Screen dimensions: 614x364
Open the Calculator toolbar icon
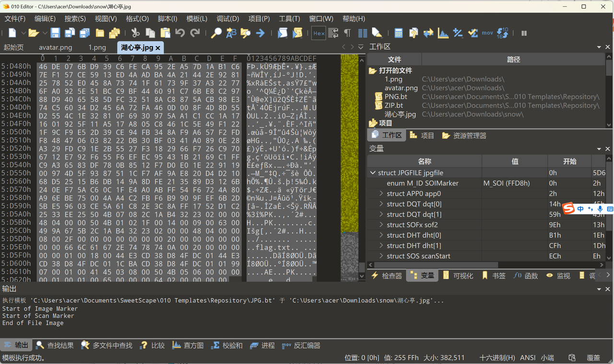[x=398, y=33]
